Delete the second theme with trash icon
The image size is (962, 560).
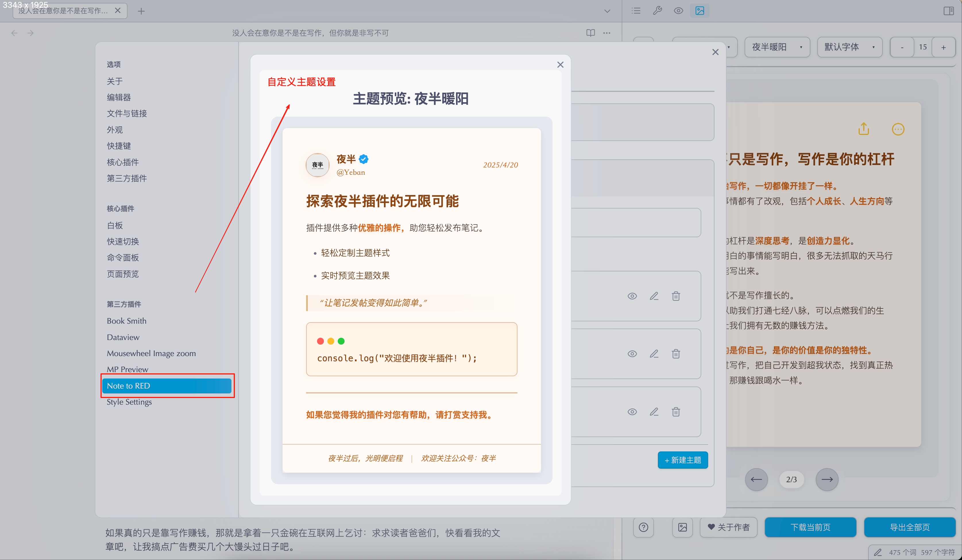(676, 354)
